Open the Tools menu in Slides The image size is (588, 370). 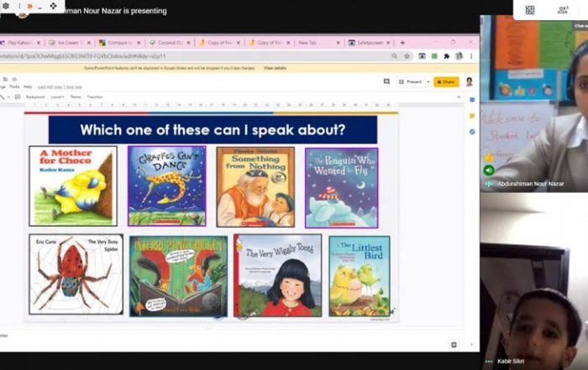click(14, 86)
